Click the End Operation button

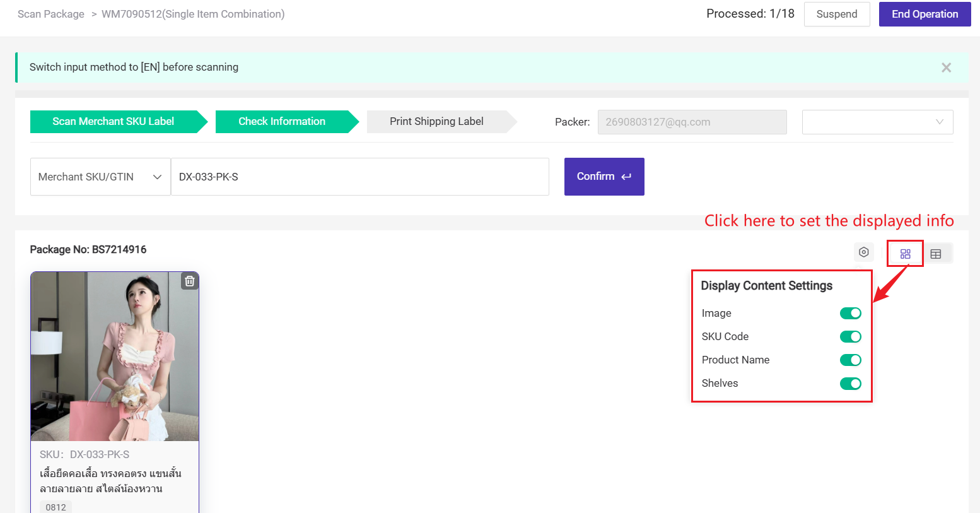(x=925, y=14)
